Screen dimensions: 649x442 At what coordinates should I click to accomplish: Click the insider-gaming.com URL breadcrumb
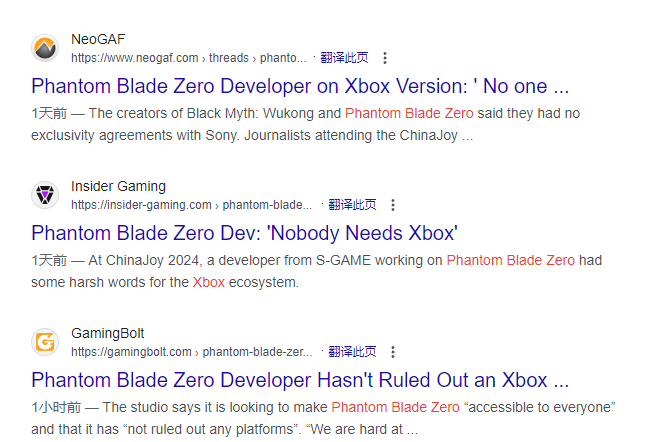pos(192,205)
